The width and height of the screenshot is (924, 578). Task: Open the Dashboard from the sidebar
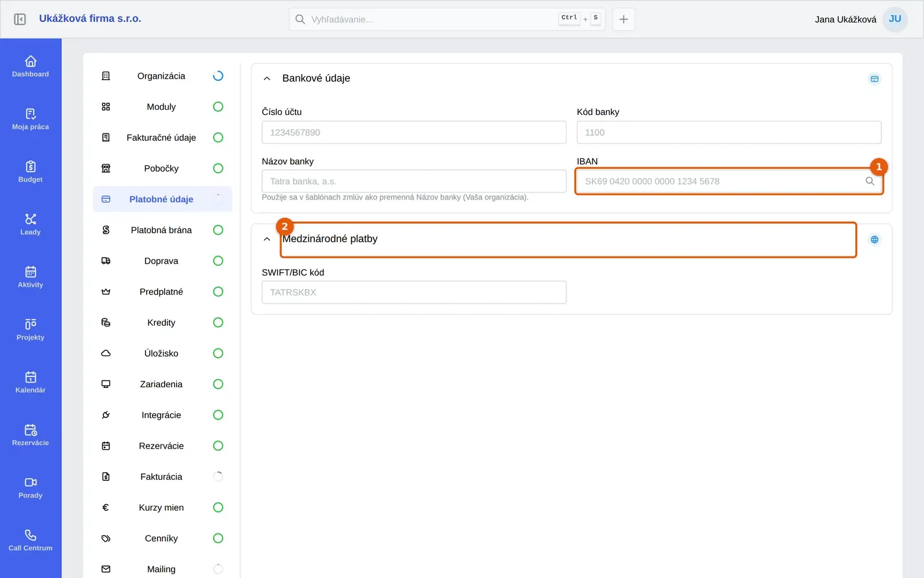[31, 66]
